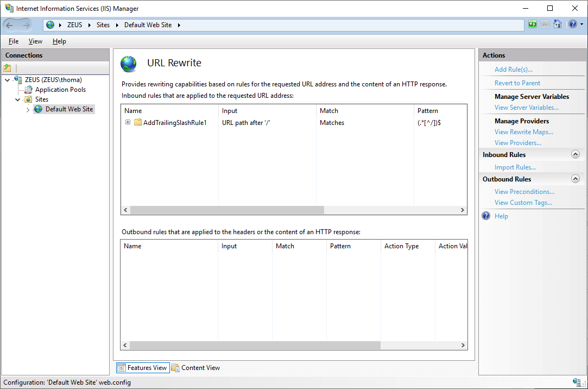Image resolution: width=588 pixels, height=389 pixels.
Task: Click the ZEUS server icon in tree
Action: (17, 79)
